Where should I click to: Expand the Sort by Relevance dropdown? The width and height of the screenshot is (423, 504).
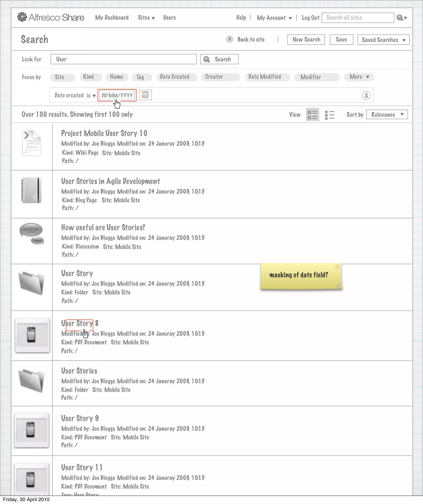coord(387,114)
